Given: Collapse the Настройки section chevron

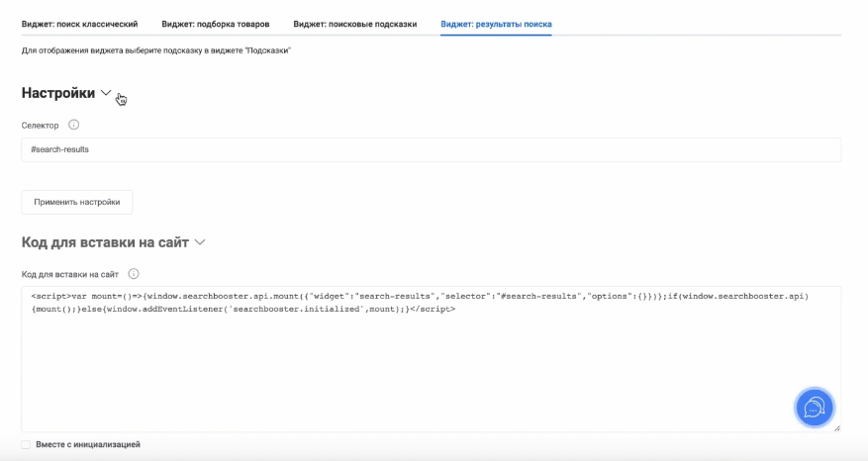Looking at the screenshot, I should pyautogui.click(x=106, y=92).
